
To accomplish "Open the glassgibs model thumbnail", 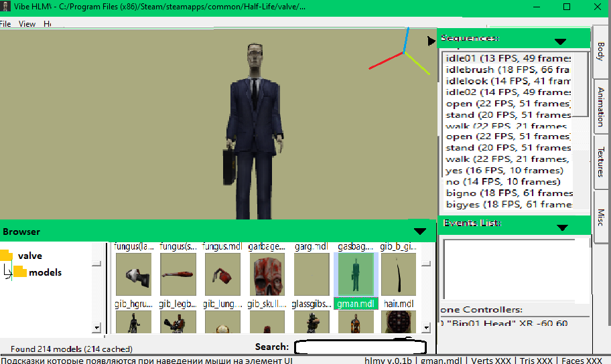I will (x=312, y=274).
